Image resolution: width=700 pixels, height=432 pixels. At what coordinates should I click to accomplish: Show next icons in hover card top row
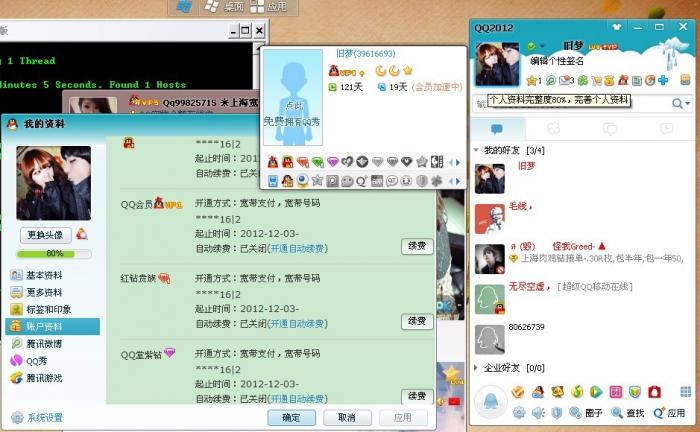coord(458,162)
